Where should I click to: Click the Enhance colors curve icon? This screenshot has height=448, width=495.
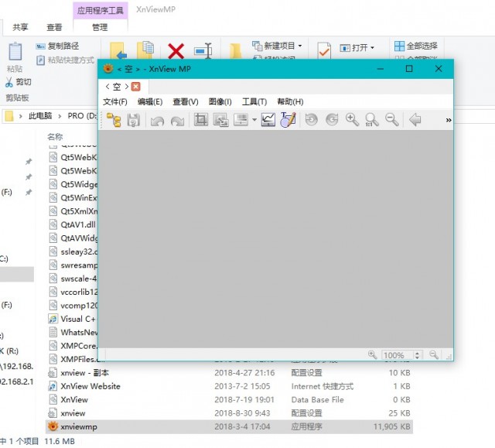point(268,120)
